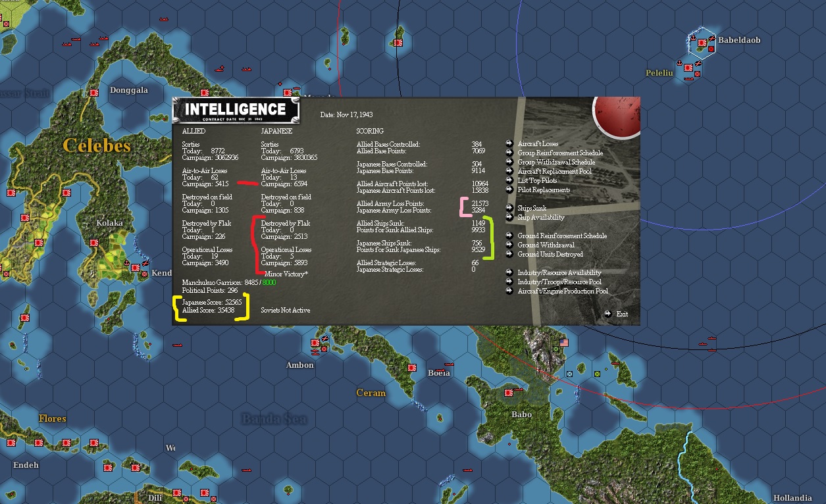Screen dimensions: 826x504
Task: Click the arrow icon beside Aircraft Replacement Pool
Action: pyautogui.click(x=509, y=171)
